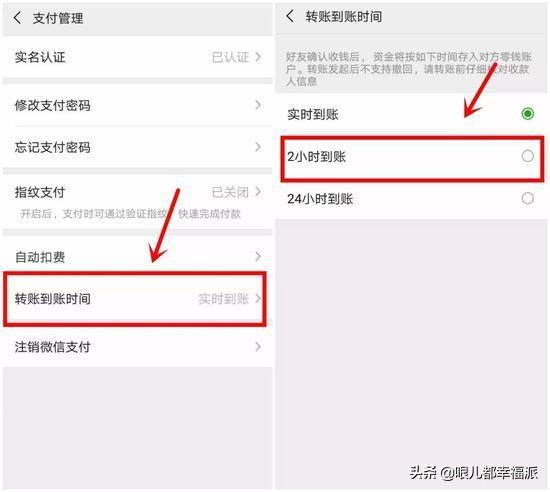Tap the chevron in 转账到账时间 row

(x=258, y=298)
